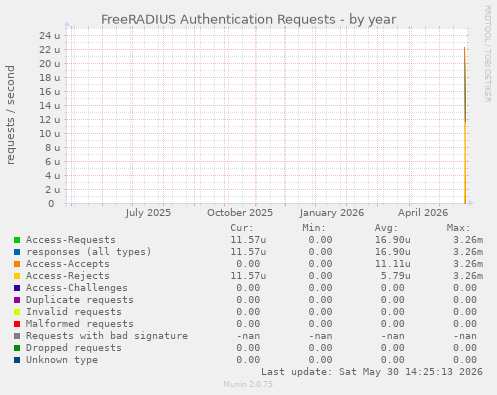
Task: Click the Avg: column header
Action: point(386,228)
